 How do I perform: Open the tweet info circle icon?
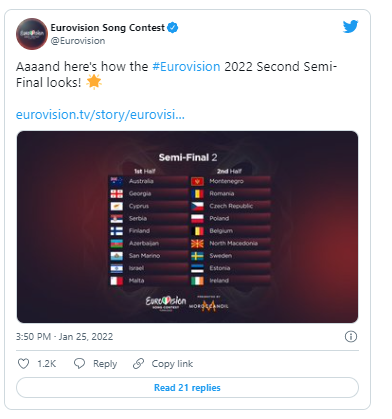coord(351,336)
